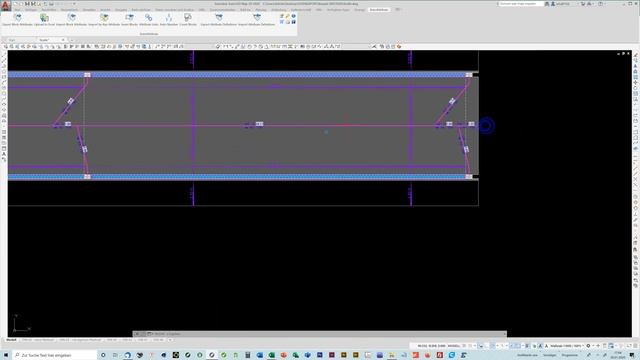
Task: Click the MODELL space status button
Action: 453,346
